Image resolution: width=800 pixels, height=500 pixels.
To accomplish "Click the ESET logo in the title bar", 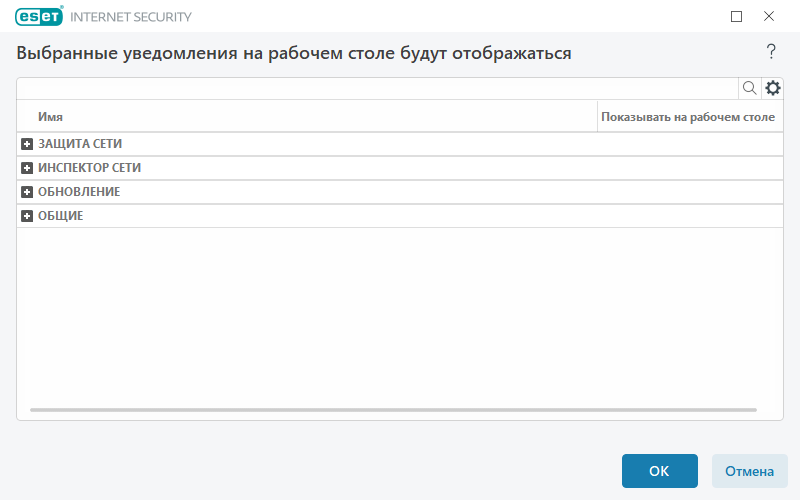I will point(39,16).
